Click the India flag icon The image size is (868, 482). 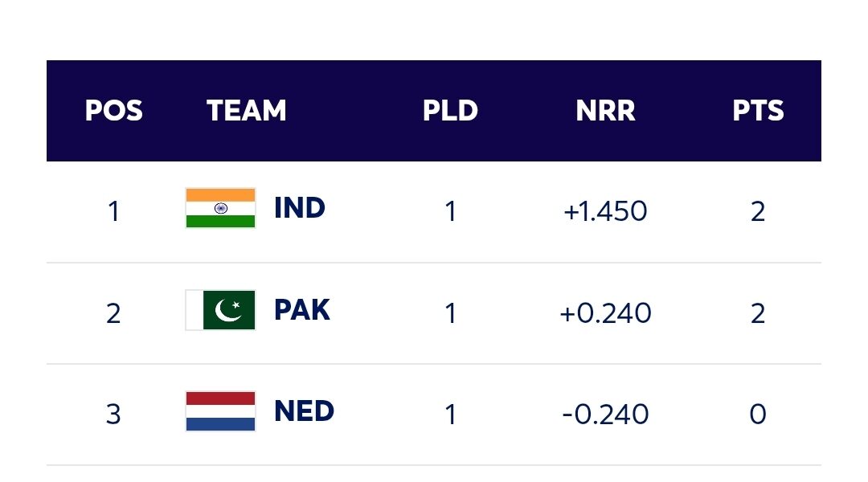220,208
